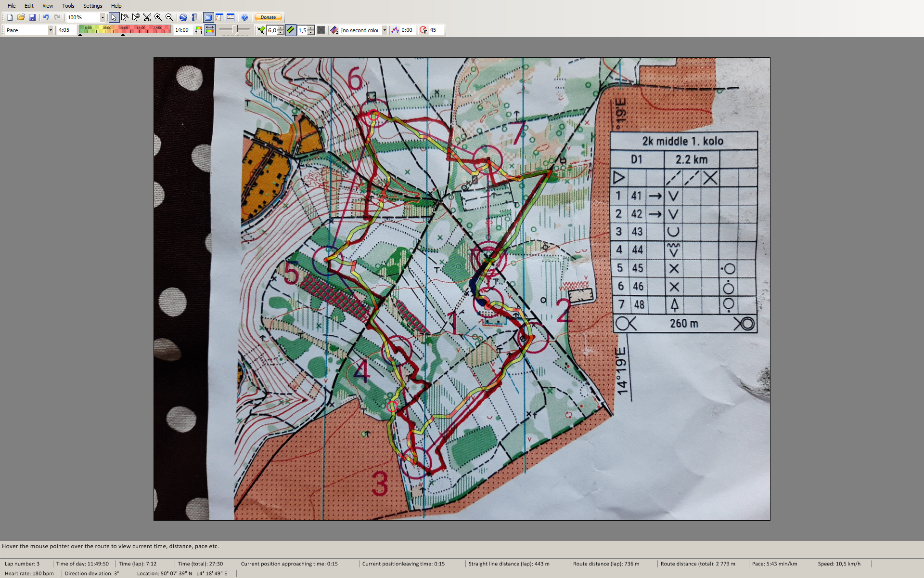The image size is (924, 578).
Task: Click status text 'Route distance (total): 2 779 m'
Action: pyautogui.click(x=698, y=564)
